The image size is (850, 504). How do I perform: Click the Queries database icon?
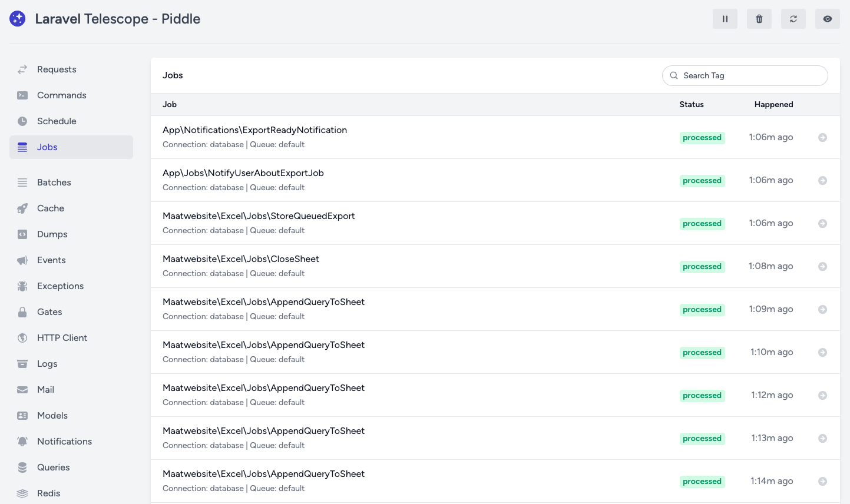[x=22, y=467]
